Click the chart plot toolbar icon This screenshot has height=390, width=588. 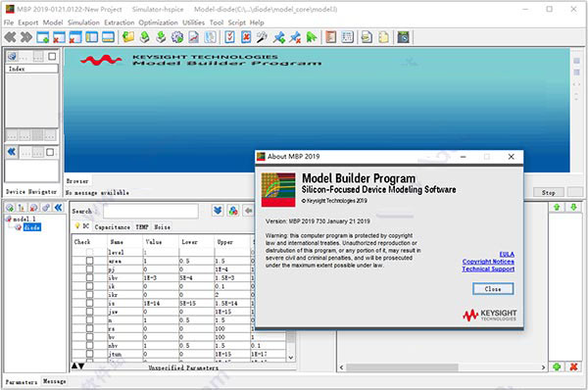[x=193, y=37]
